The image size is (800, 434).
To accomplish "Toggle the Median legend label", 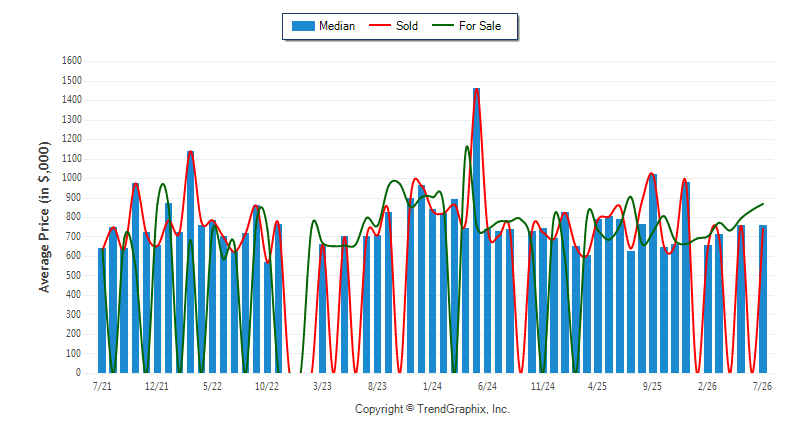I will click(x=337, y=26).
